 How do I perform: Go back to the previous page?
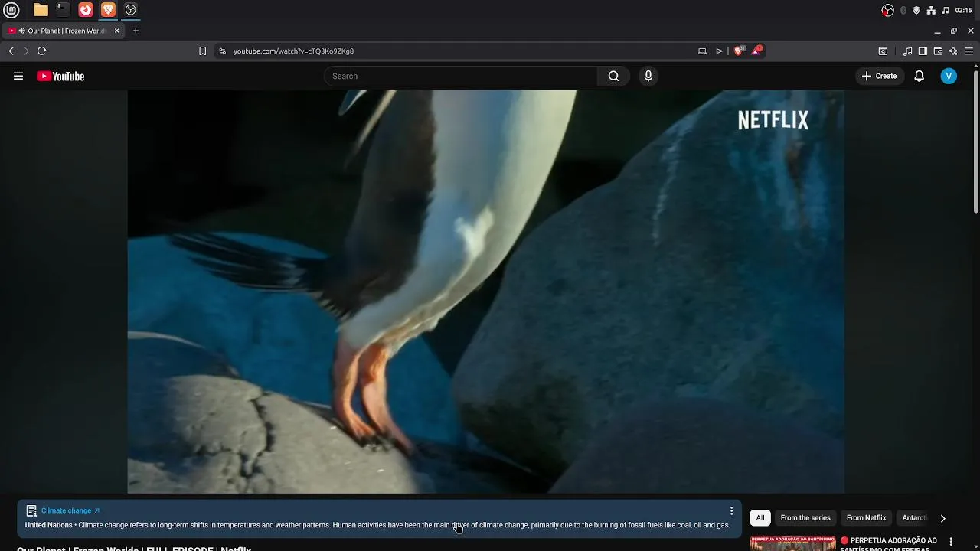tap(11, 51)
